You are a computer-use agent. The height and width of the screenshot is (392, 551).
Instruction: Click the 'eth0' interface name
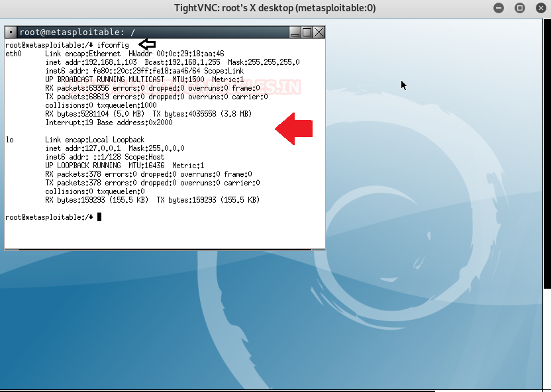13,54
